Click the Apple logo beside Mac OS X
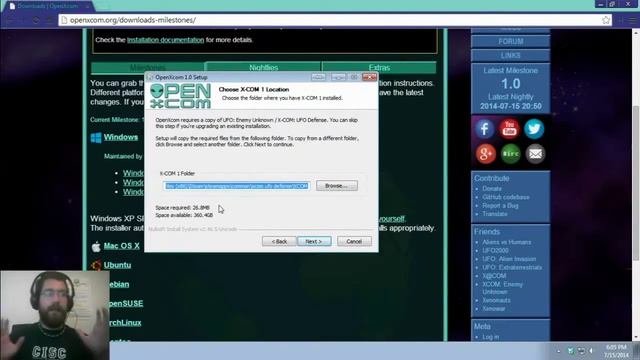 pyautogui.click(x=96, y=247)
